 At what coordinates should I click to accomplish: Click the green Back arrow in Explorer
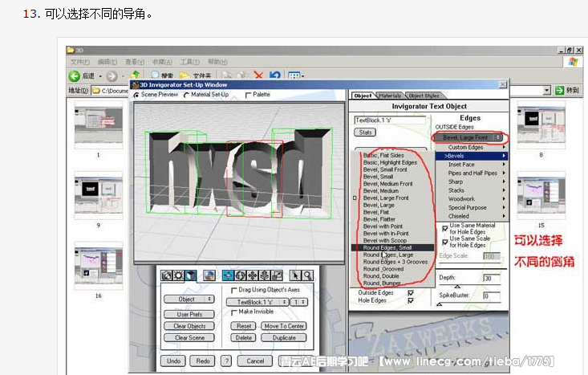click(75, 75)
